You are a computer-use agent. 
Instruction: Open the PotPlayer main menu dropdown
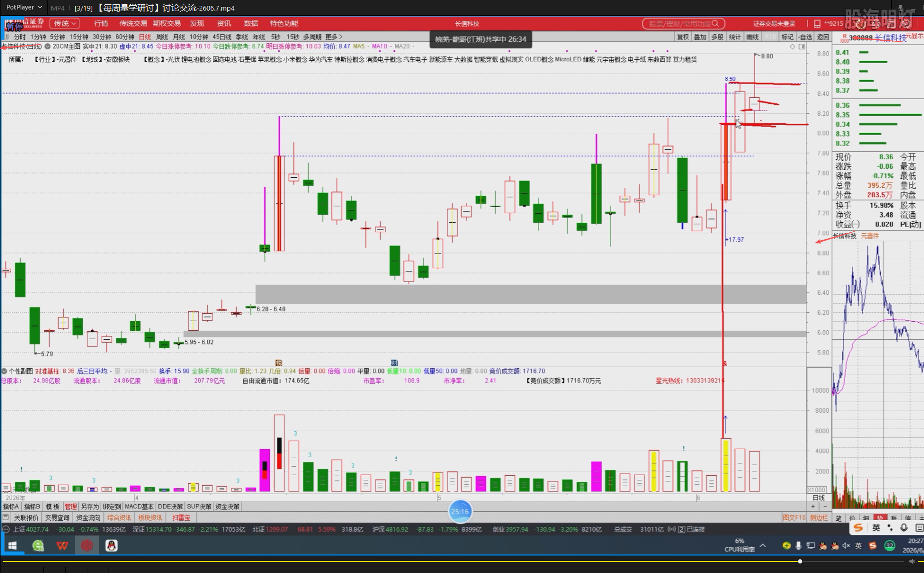(x=24, y=7)
